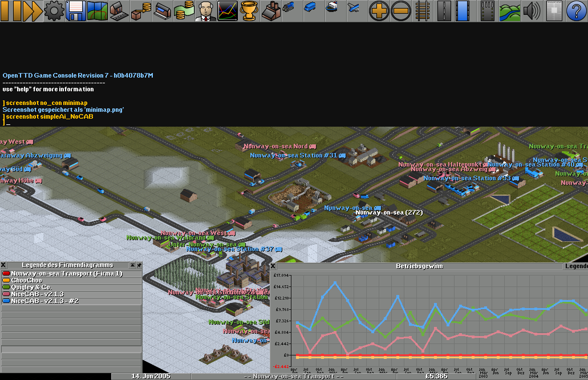
Task: Open the help question mark menu
Action: pyautogui.click(x=575, y=11)
